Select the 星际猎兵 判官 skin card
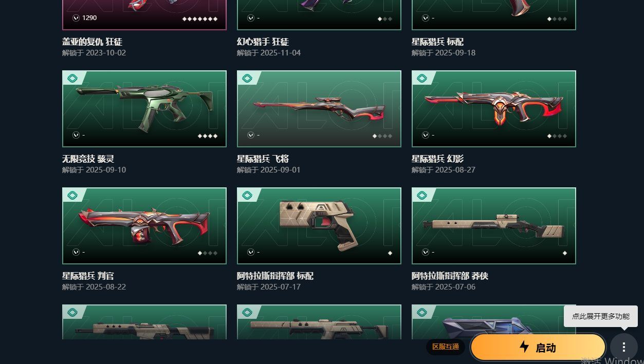Screen dimensions: 644x364 (144, 226)
